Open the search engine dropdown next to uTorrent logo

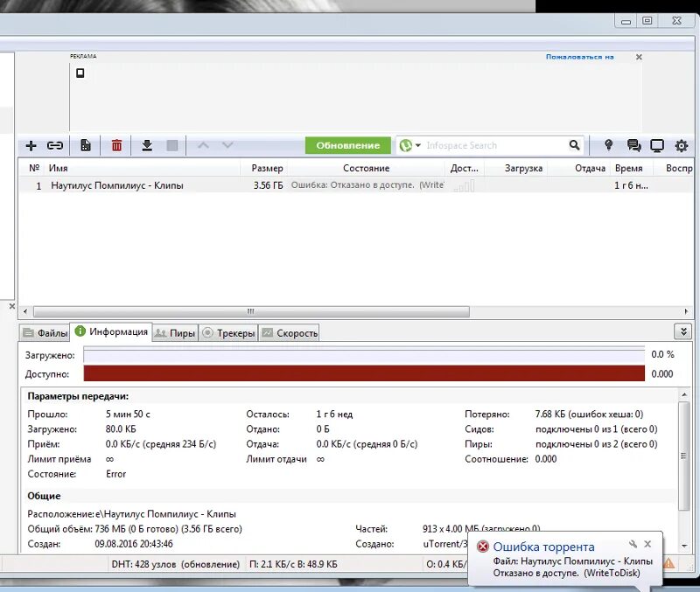point(418,145)
